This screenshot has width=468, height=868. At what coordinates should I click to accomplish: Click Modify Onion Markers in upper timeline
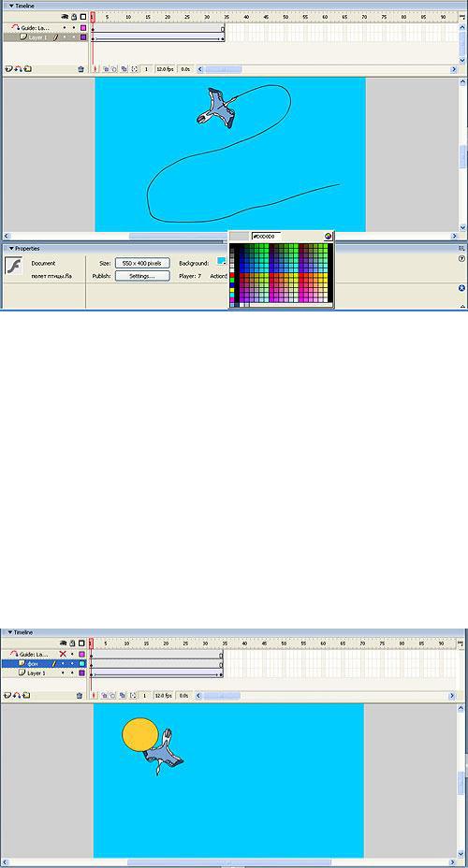point(134,69)
